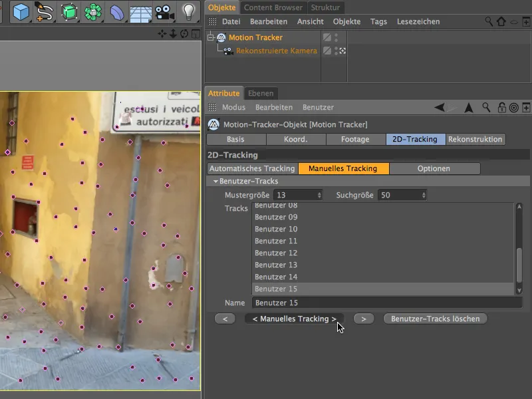Switch to the Rekonstruktion tab
Viewport: 532px width, 399px height.
coord(475,140)
